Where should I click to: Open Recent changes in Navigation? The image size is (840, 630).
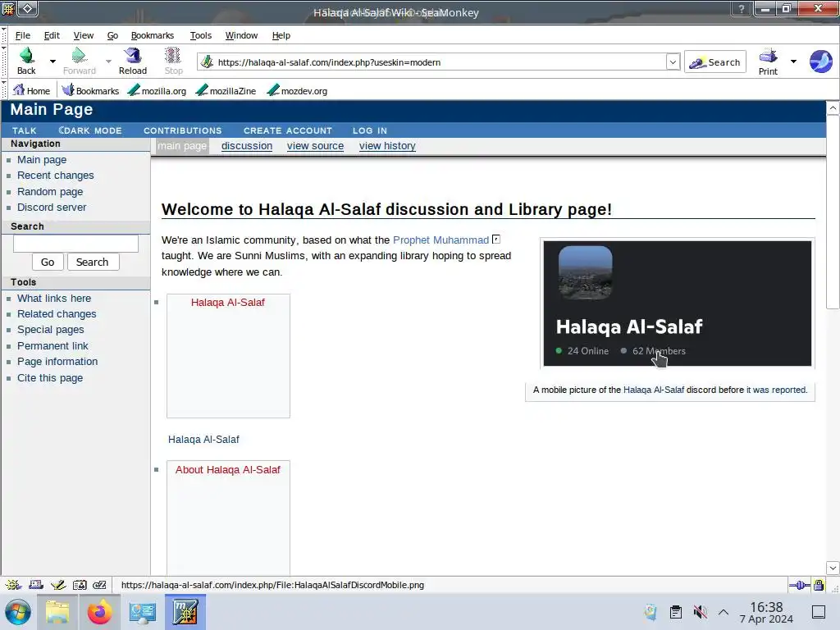click(55, 176)
